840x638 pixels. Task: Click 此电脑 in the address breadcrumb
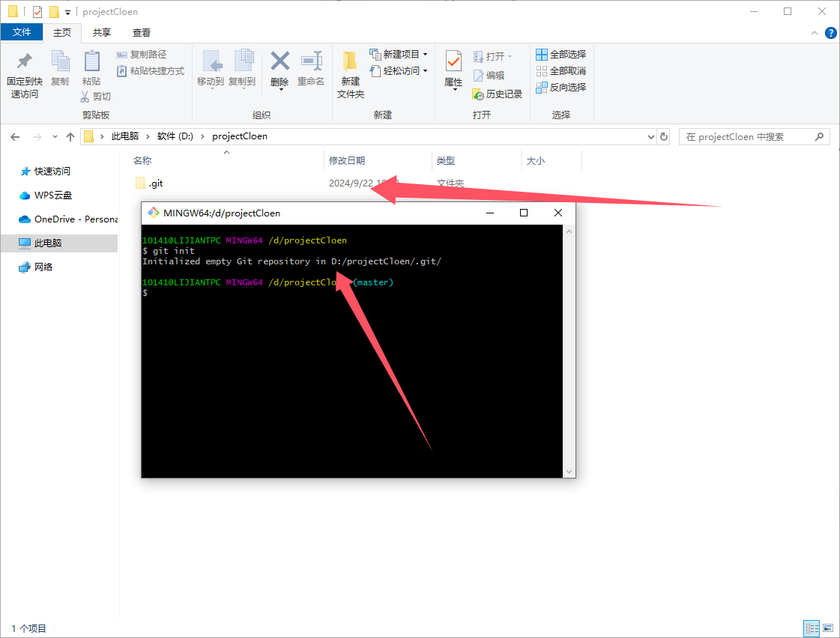click(125, 136)
